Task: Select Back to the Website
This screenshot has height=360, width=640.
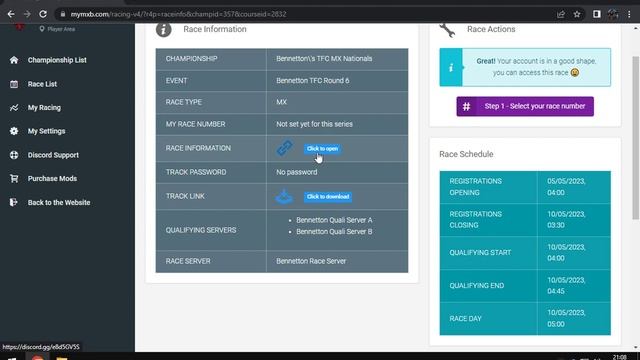Action: tap(59, 202)
